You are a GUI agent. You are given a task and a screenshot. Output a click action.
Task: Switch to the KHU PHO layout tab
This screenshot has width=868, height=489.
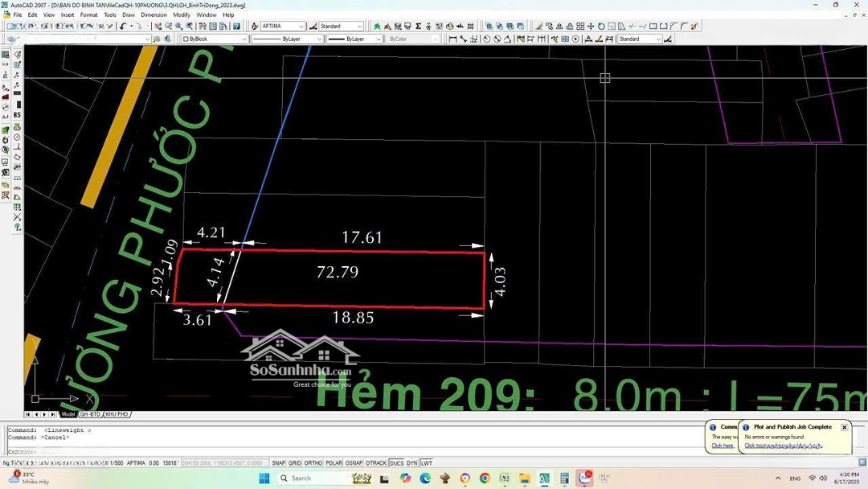pyautogui.click(x=117, y=414)
